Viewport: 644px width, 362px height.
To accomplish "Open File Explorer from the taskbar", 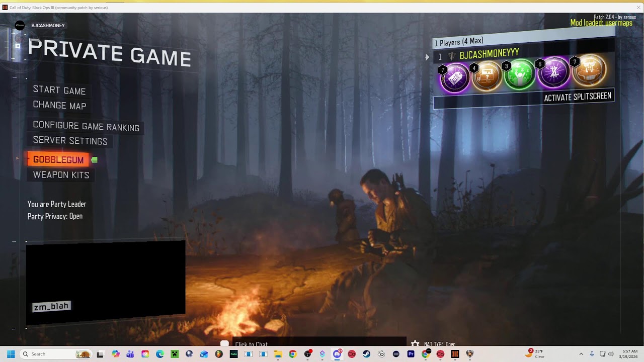I will pyautogui.click(x=278, y=354).
